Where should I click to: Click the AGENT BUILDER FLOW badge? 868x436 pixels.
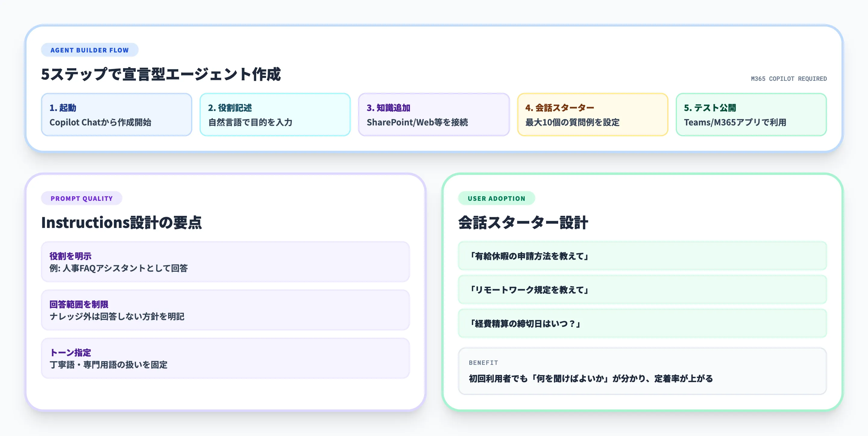pyautogui.click(x=89, y=50)
